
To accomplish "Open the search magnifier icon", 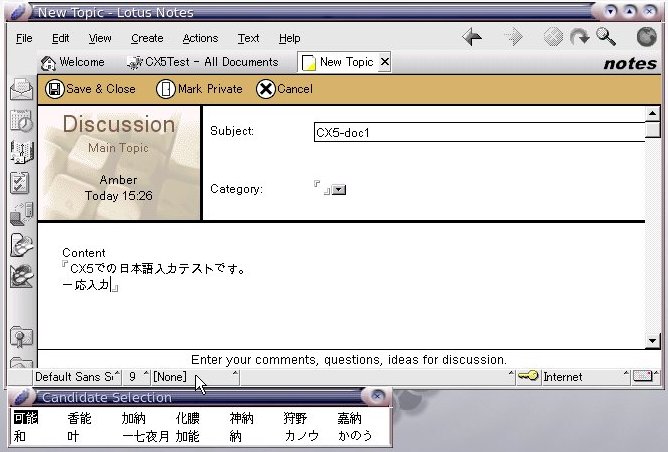I will 606,37.
